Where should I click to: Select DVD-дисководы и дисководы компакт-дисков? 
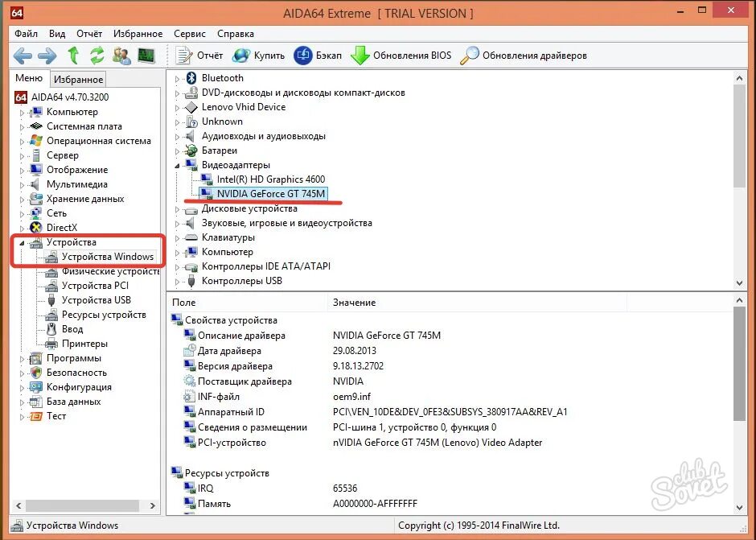coord(303,93)
